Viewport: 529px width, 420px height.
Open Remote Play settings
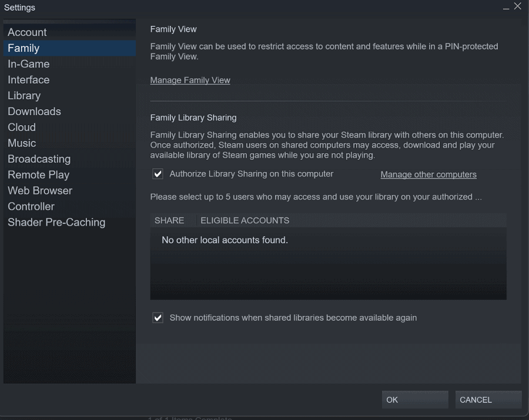(69, 175)
